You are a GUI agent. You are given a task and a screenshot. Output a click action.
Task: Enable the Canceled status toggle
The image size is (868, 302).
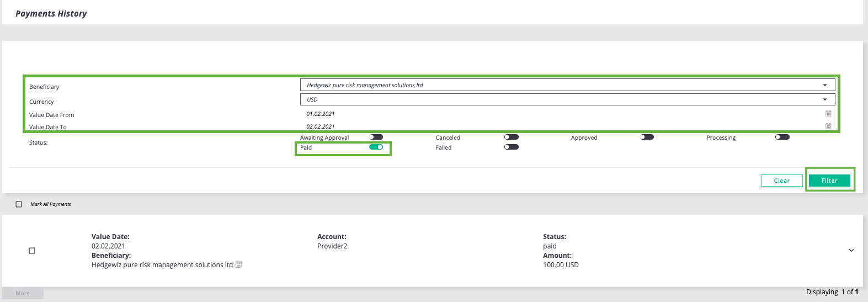[512, 137]
